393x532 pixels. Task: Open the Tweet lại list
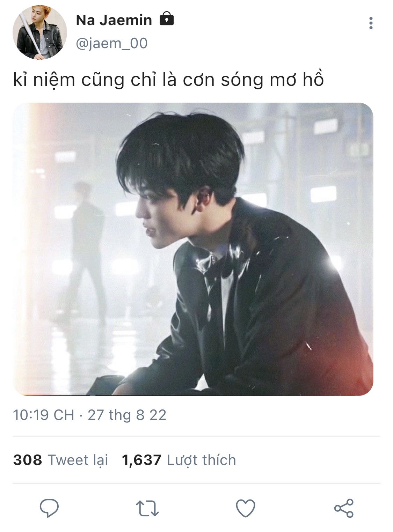pyautogui.click(x=78, y=460)
